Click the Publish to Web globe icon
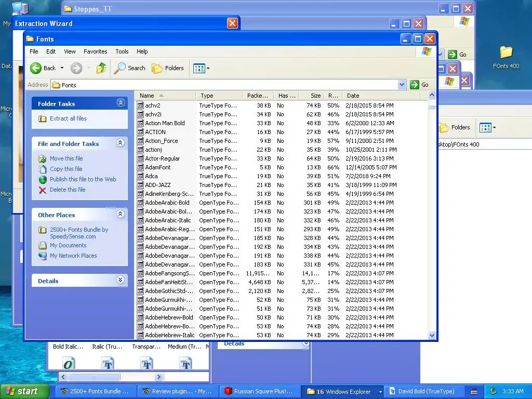This screenshot has width=532, height=399. [43, 179]
